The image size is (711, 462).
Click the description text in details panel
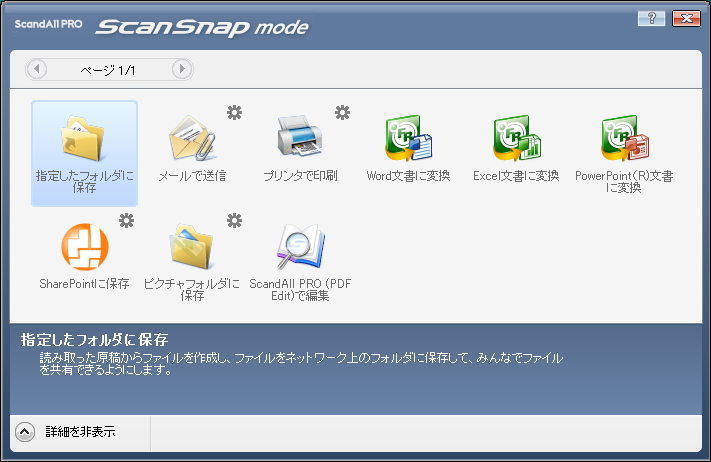coord(290,363)
